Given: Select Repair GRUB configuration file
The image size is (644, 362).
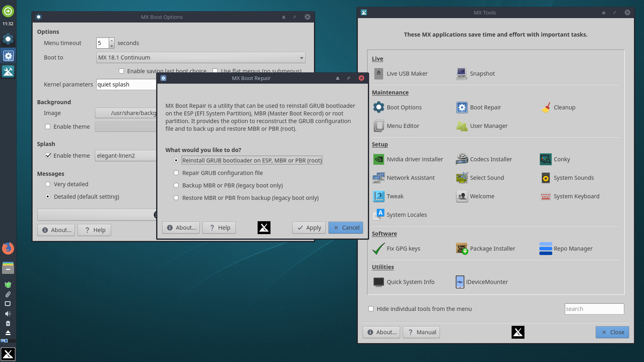Looking at the screenshot, I should (218, 173).
